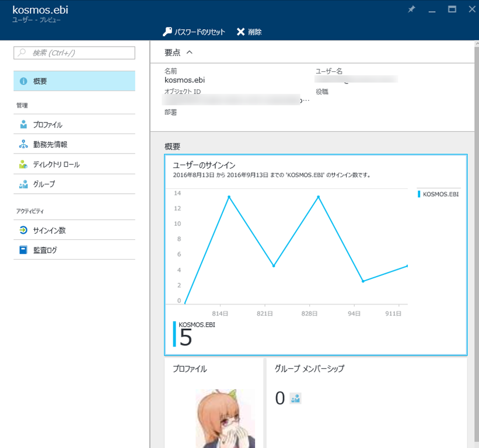Click the delete X icon in toolbar

pos(241,32)
